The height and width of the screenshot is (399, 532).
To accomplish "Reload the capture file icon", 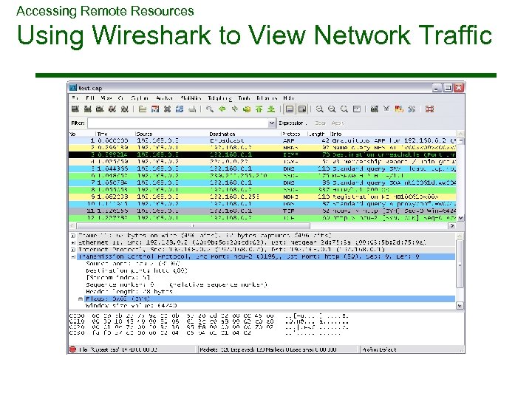I will click(180, 109).
